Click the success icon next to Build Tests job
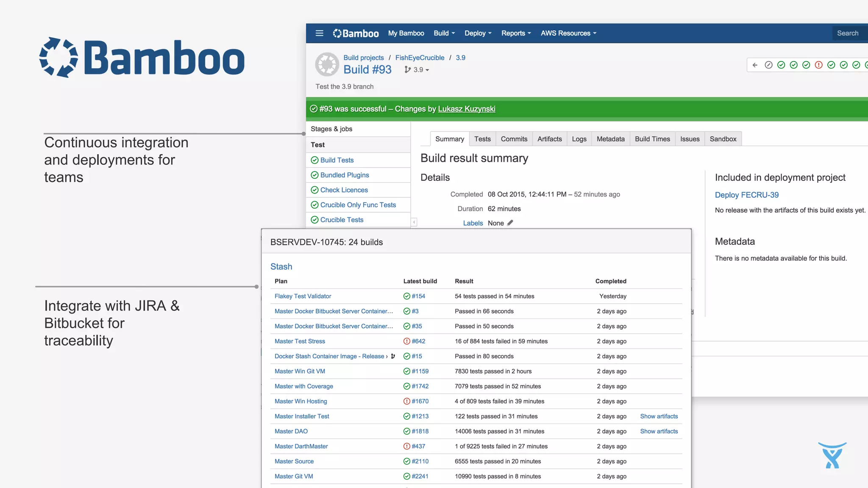Viewport: 868px width, 488px height. 314,160
